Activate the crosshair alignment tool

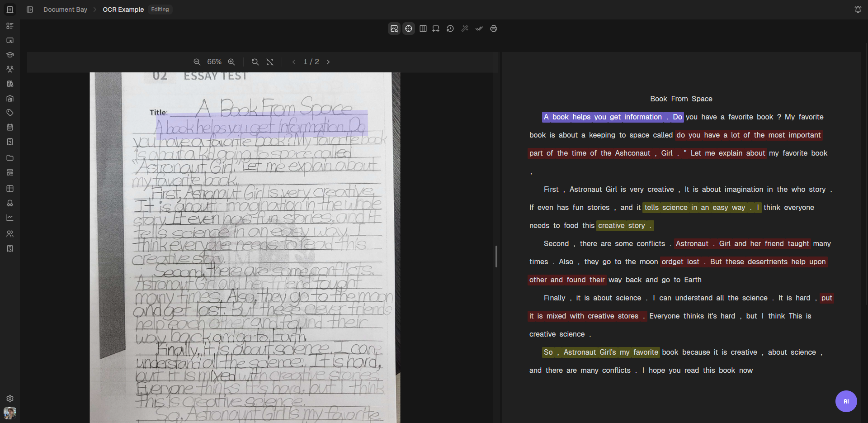[408, 28]
